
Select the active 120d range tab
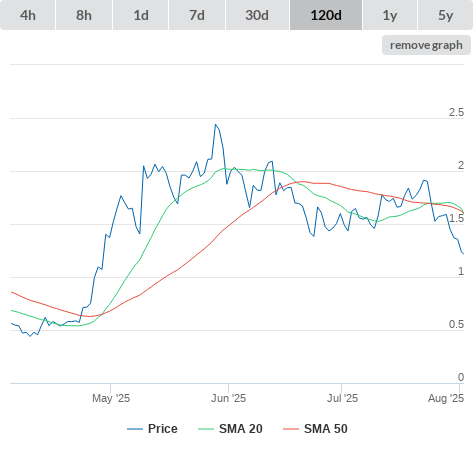click(326, 15)
